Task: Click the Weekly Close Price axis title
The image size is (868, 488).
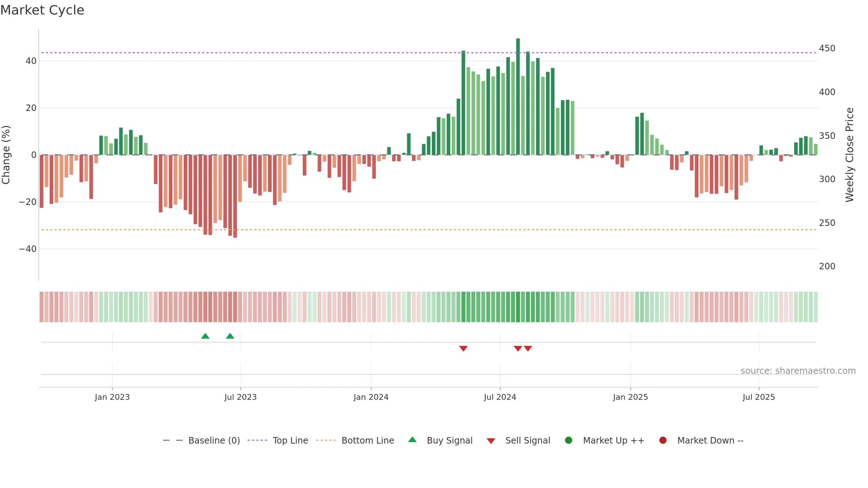Action: click(850, 155)
